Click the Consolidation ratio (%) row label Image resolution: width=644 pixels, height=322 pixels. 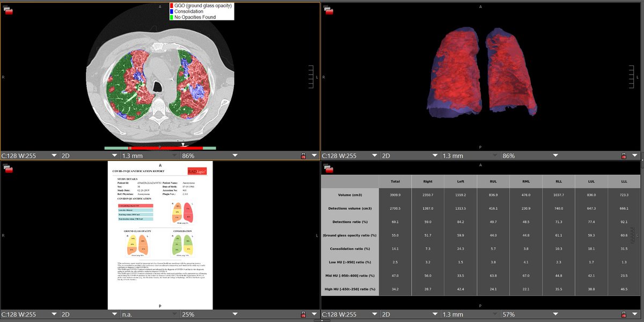pyautogui.click(x=349, y=248)
